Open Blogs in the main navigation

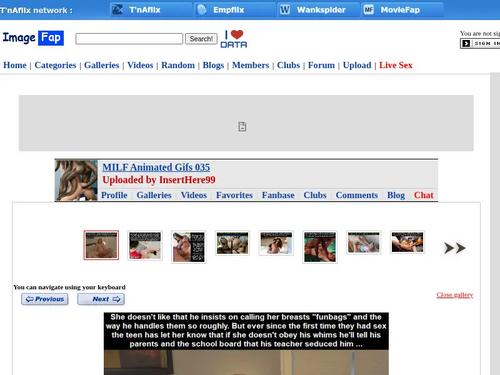point(213,65)
